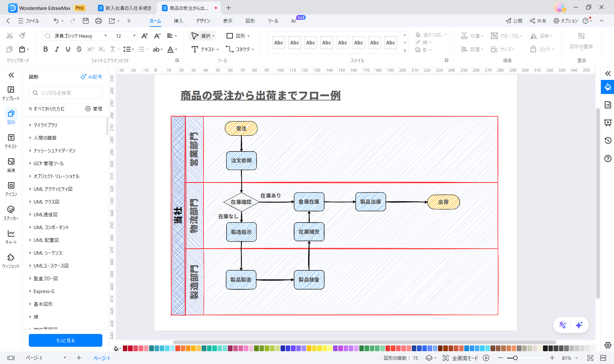
Task: Click the Cut scissors icon
Action: [x=10, y=36]
